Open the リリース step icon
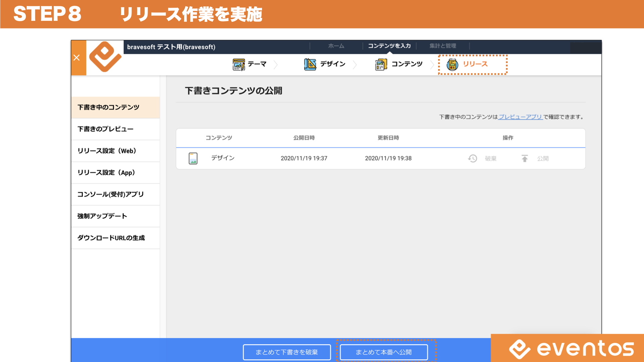The image size is (644, 362). pyautogui.click(x=452, y=64)
